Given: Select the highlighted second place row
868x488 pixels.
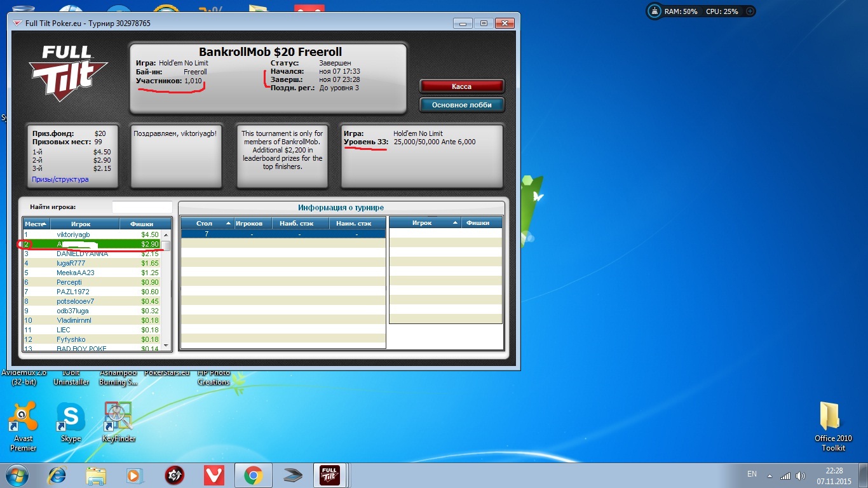Looking at the screenshot, I should tap(92, 244).
